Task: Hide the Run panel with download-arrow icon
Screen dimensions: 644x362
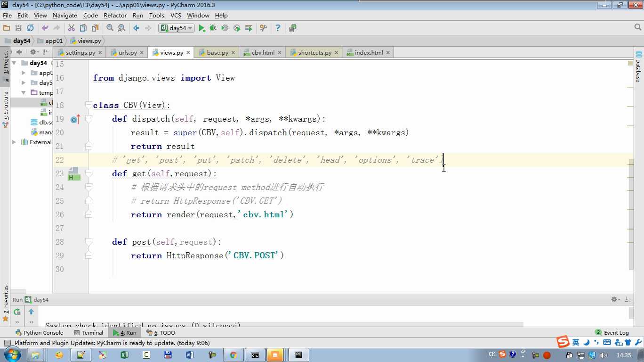Action: [x=628, y=299]
